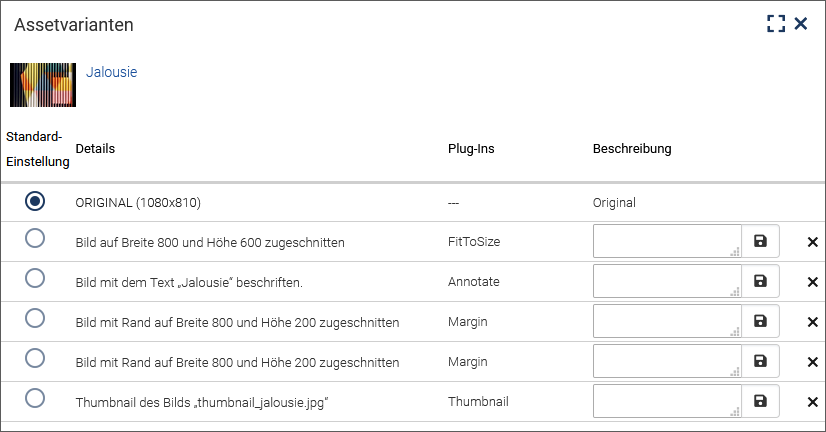Choose Annotate variant as standard setting
Screen dimensions: 826x432
click(x=35, y=278)
